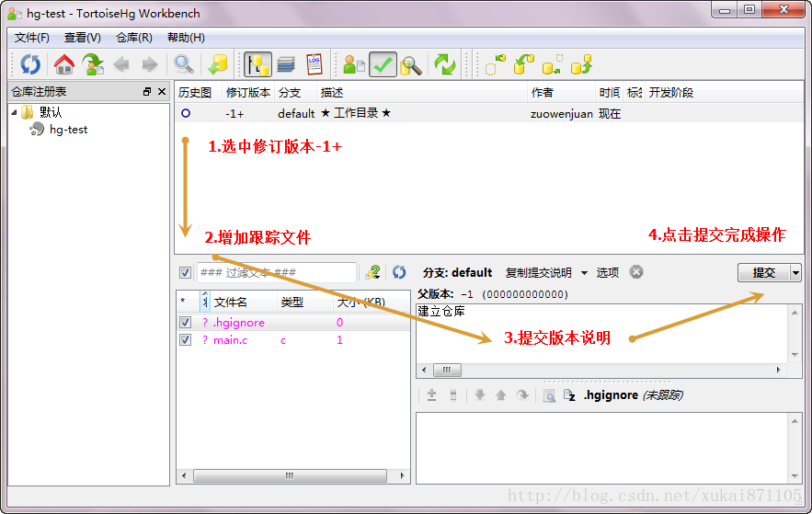Viewport: 812px width, 514px height.
Task: Open the revision filter magnifier icon
Action: [183, 64]
